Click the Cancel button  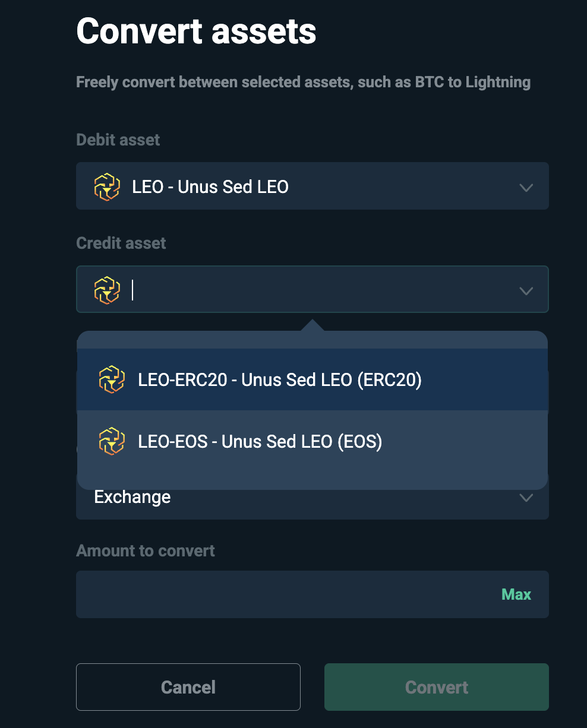[x=188, y=687]
